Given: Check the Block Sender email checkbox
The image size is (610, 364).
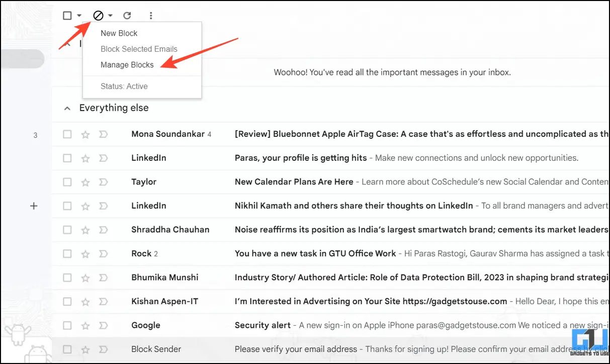Looking at the screenshot, I should pos(67,349).
